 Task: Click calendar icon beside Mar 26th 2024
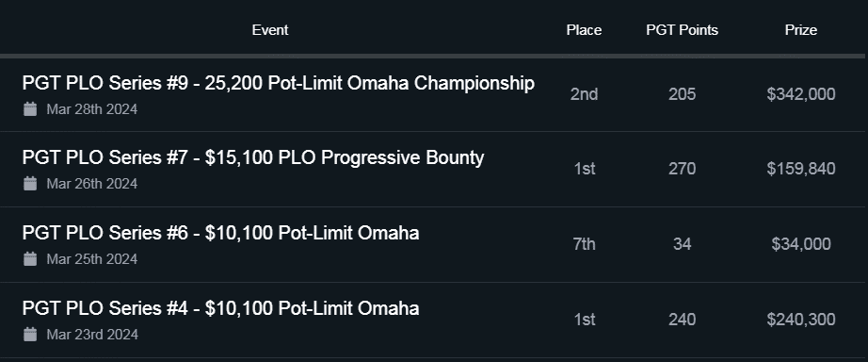click(30, 184)
